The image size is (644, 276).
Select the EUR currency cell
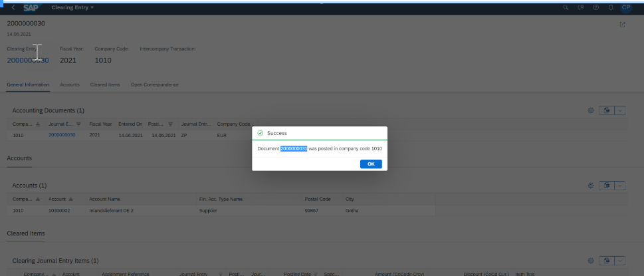221,135
